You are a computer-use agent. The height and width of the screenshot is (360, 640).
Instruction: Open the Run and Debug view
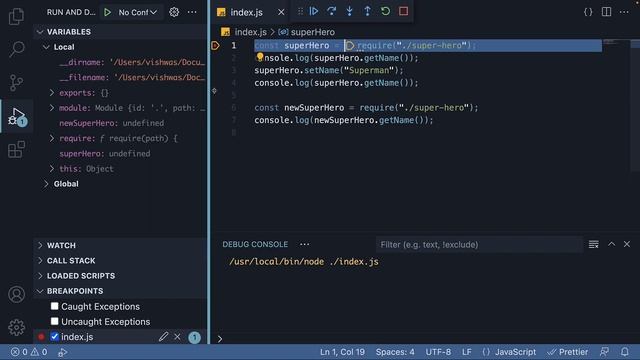pyautogui.click(x=16, y=116)
